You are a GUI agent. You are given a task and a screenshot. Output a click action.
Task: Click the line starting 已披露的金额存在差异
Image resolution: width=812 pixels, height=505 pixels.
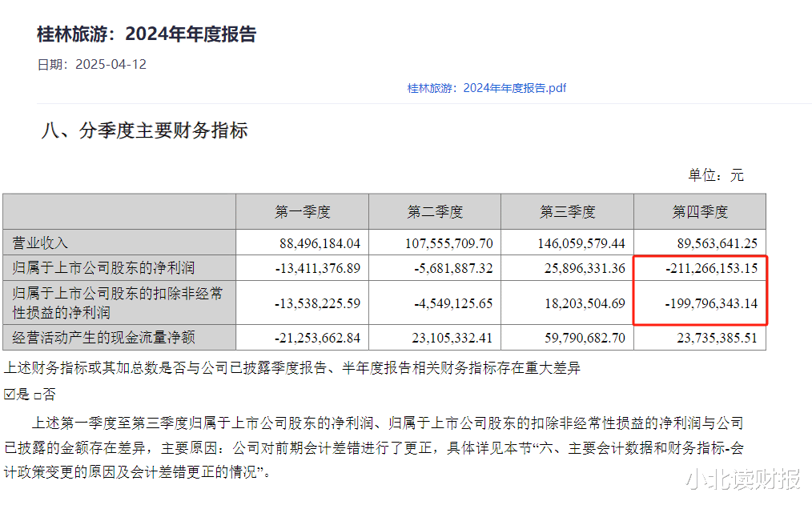374,447
